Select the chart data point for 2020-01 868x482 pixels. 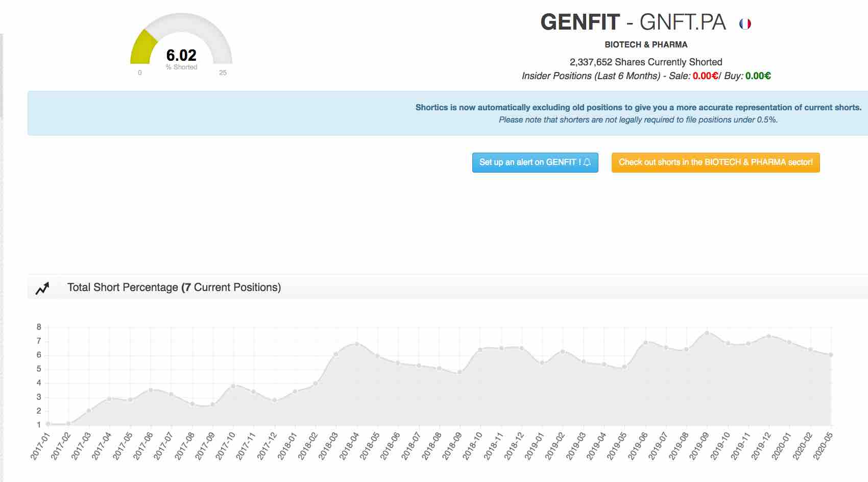tap(789, 342)
